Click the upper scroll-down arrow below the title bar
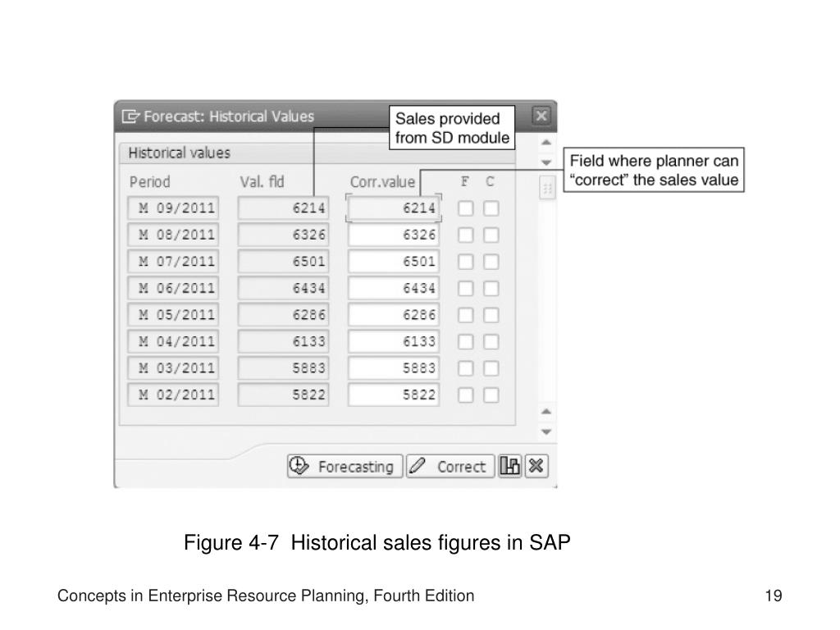Screen dimensions: 840x630 point(546,162)
